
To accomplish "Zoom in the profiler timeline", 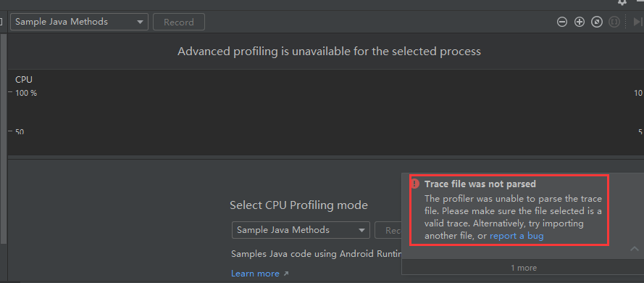I will pos(579,22).
